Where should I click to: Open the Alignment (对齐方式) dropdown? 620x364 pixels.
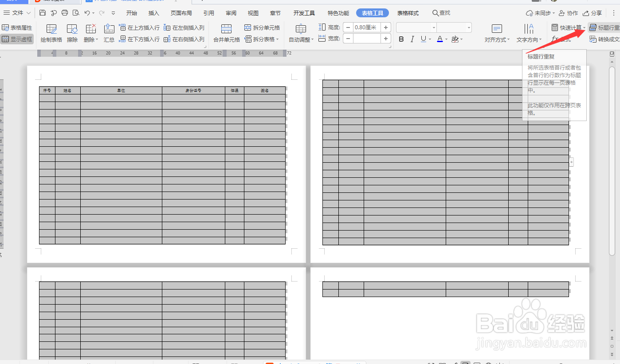click(x=497, y=33)
